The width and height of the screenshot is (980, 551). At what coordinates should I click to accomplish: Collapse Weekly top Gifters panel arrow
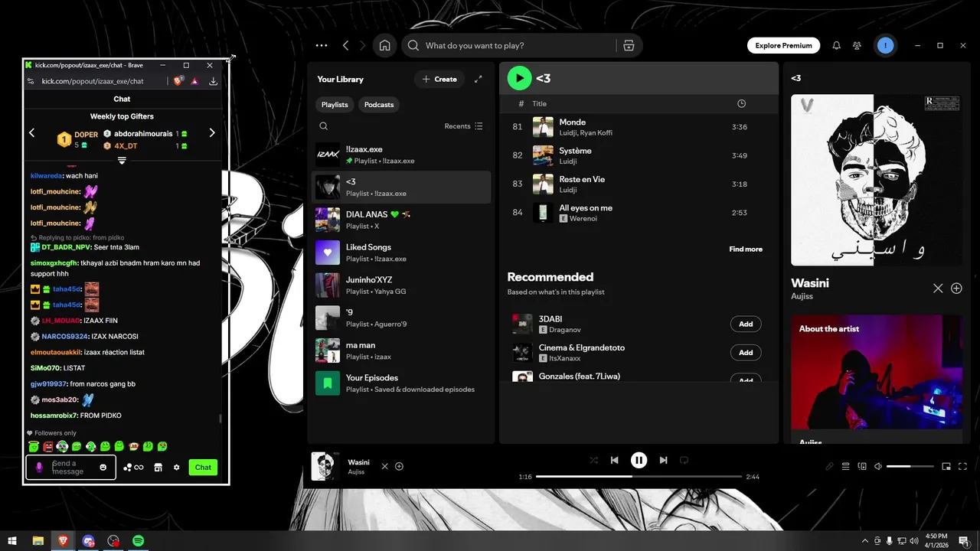click(x=122, y=161)
